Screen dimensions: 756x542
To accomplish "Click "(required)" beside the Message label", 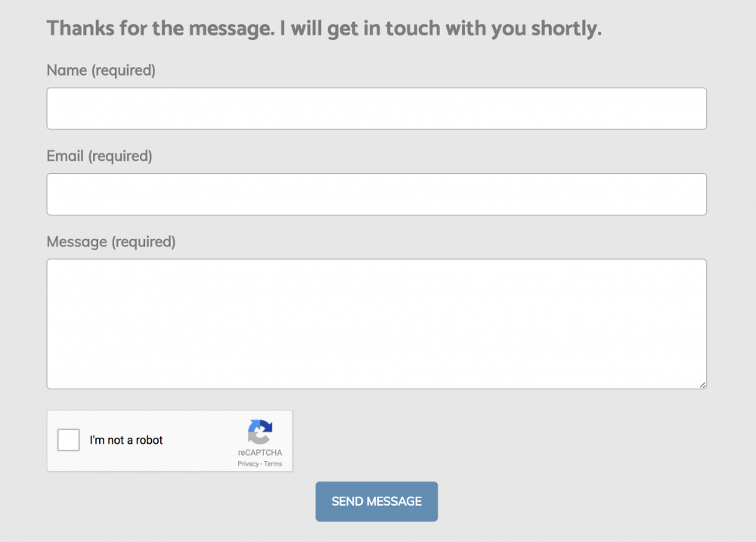I will tap(144, 242).
